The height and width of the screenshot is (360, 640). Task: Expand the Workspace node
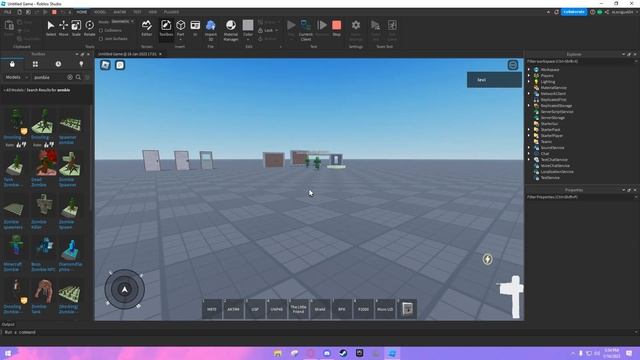coord(529,69)
